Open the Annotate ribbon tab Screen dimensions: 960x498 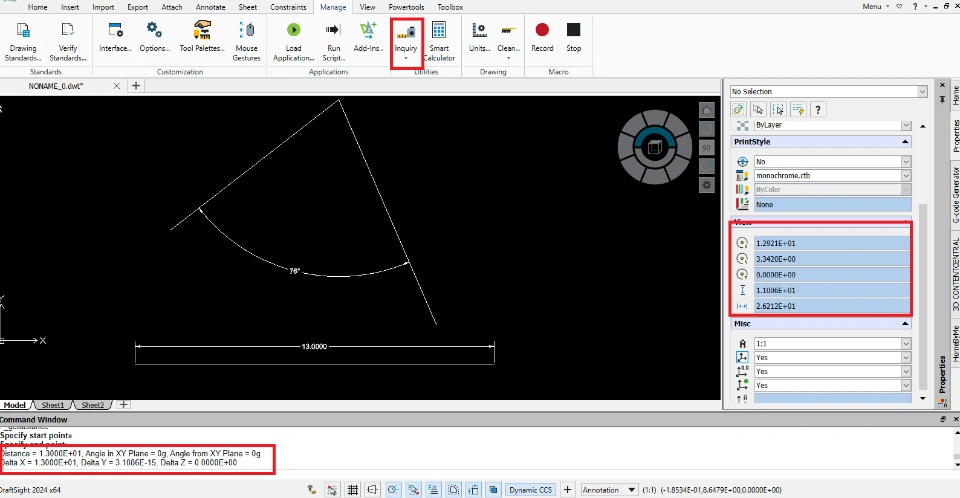pos(210,7)
